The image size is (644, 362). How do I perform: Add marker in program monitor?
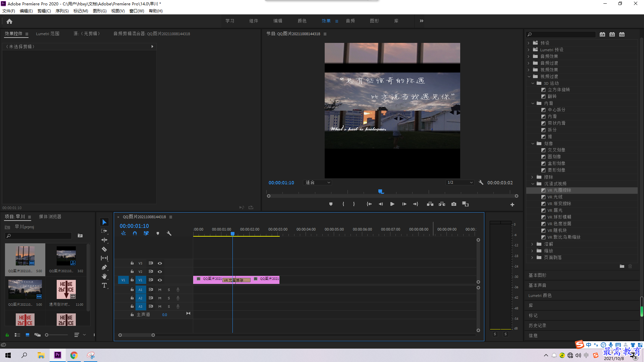[x=331, y=204]
